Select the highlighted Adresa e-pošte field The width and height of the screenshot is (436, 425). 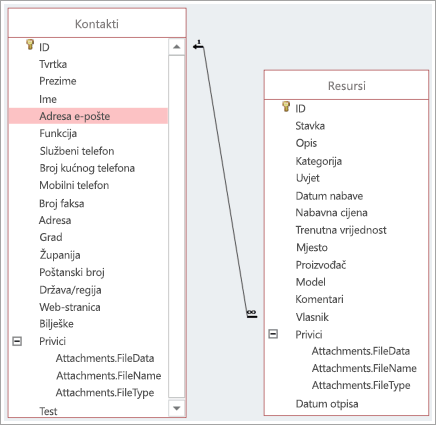click(x=88, y=116)
